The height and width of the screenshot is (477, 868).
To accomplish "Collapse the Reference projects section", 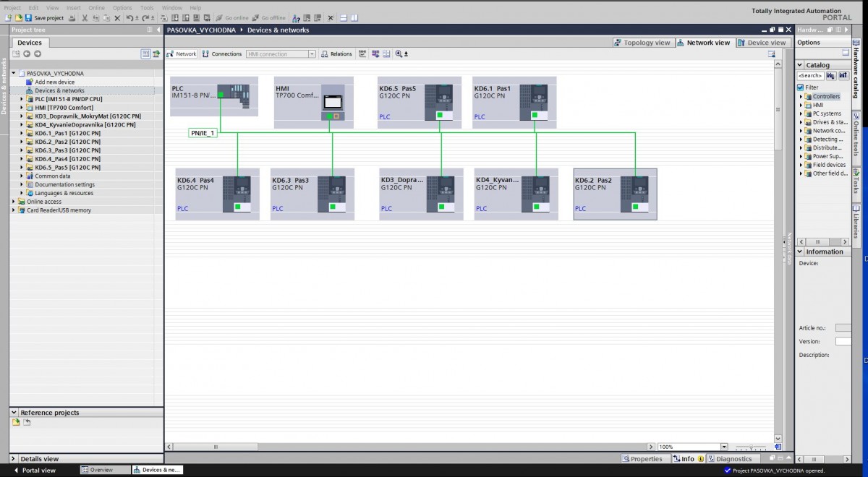I will (14, 413).
